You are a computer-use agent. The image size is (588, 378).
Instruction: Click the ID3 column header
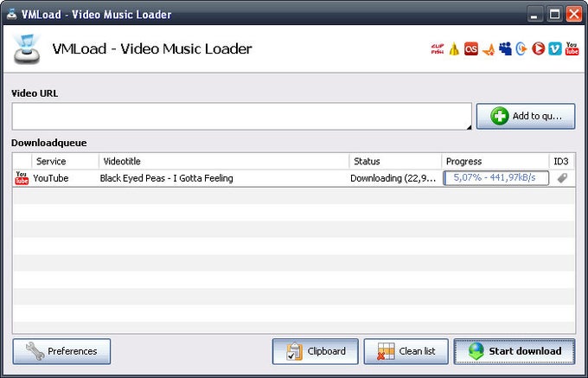coord(561,162)
